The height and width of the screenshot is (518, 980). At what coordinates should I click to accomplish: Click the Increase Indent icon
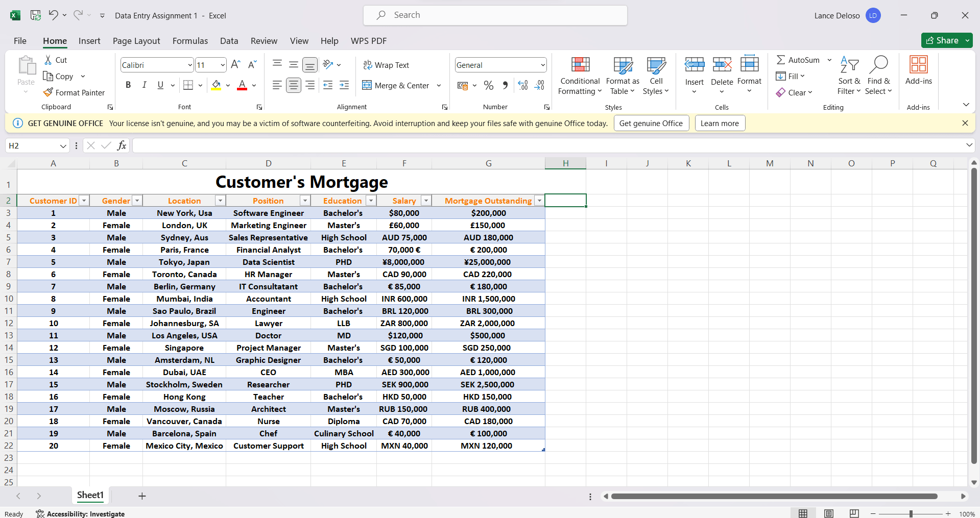click(x=344, y=85)
